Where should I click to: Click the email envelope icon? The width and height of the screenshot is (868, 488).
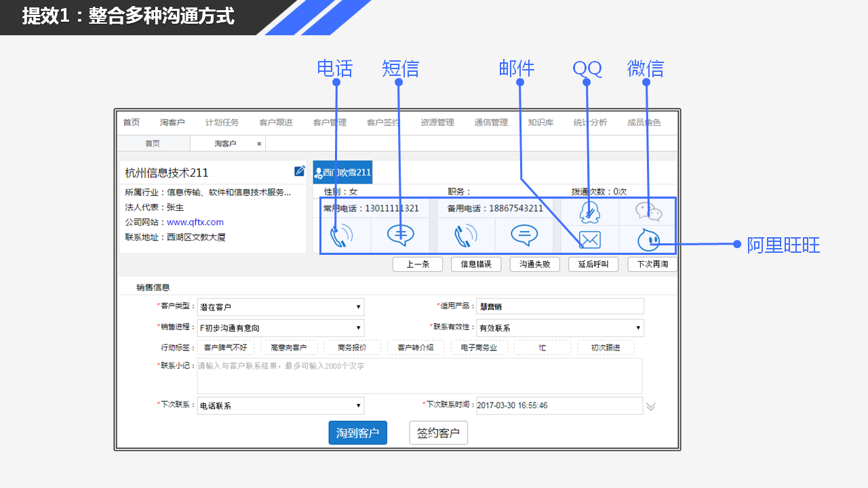tap(589, 239)
